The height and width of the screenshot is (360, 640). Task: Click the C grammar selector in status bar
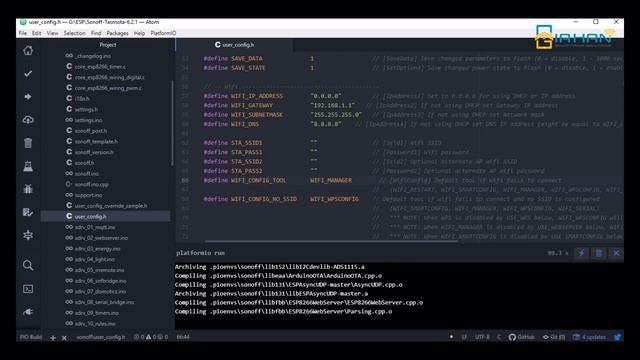499,337
